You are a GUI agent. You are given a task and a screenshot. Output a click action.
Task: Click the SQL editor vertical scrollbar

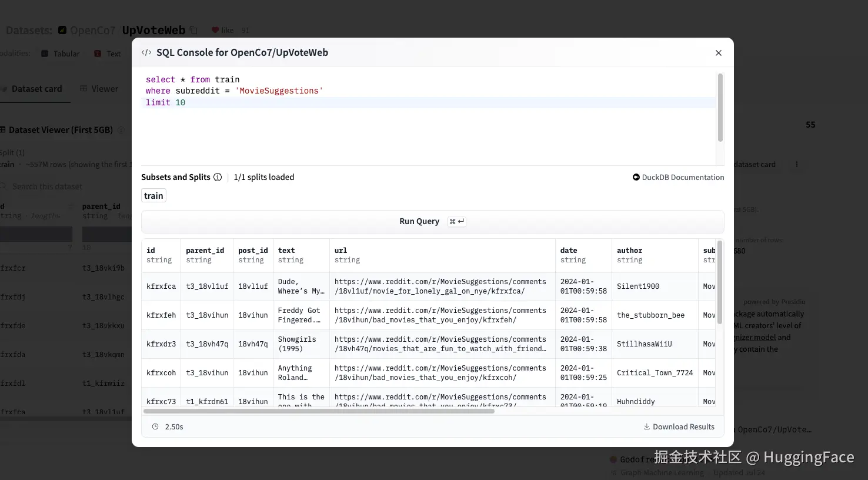720,108
